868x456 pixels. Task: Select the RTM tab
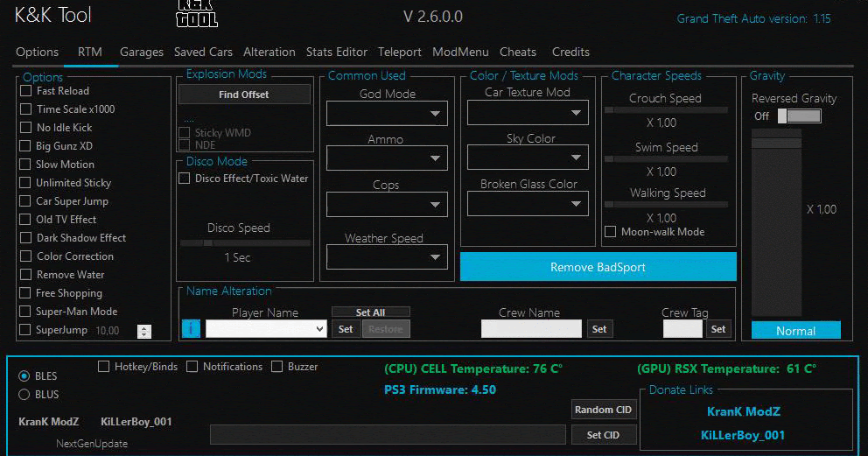(x=89, y=52)
